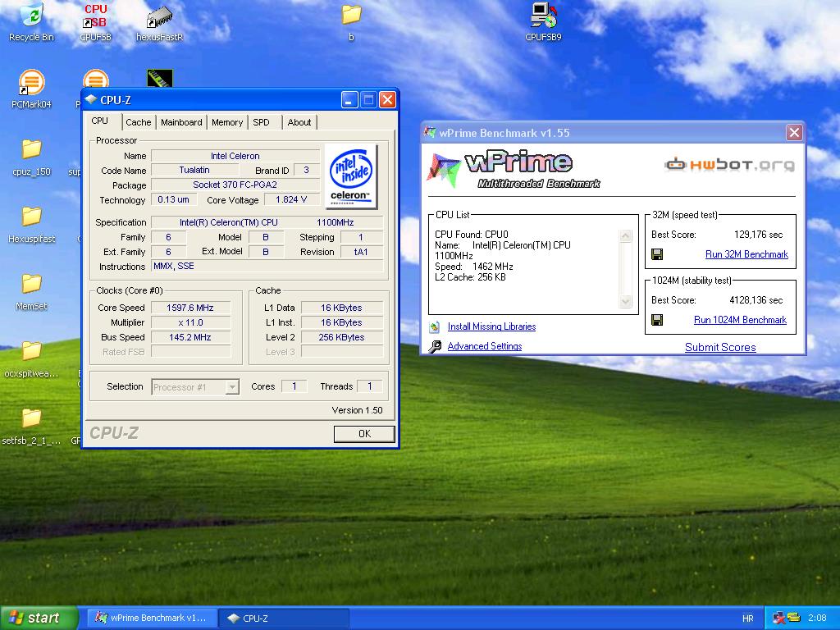Click the Multiplier value x 11.0
Viewport: 840px width, 630px height.
pyautogui.click(x=190, y=322)
